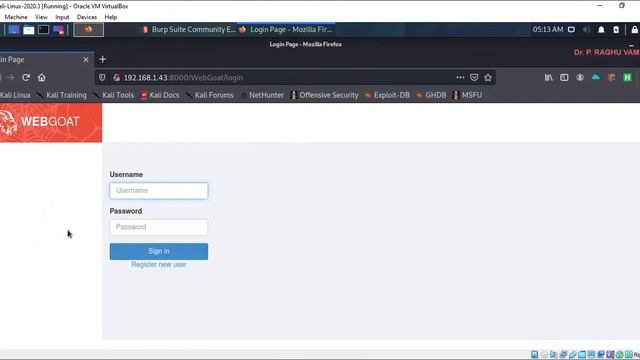The height and width of the screenshot is (360, 640).
Task: Toggle the Firefox sidebar icon
Action: (564, 78)
